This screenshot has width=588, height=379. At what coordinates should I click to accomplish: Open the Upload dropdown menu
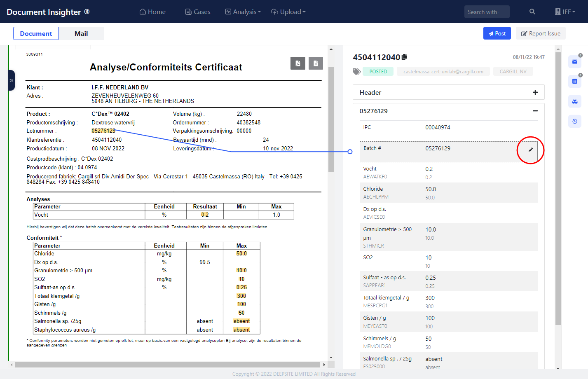pos(288,12)
